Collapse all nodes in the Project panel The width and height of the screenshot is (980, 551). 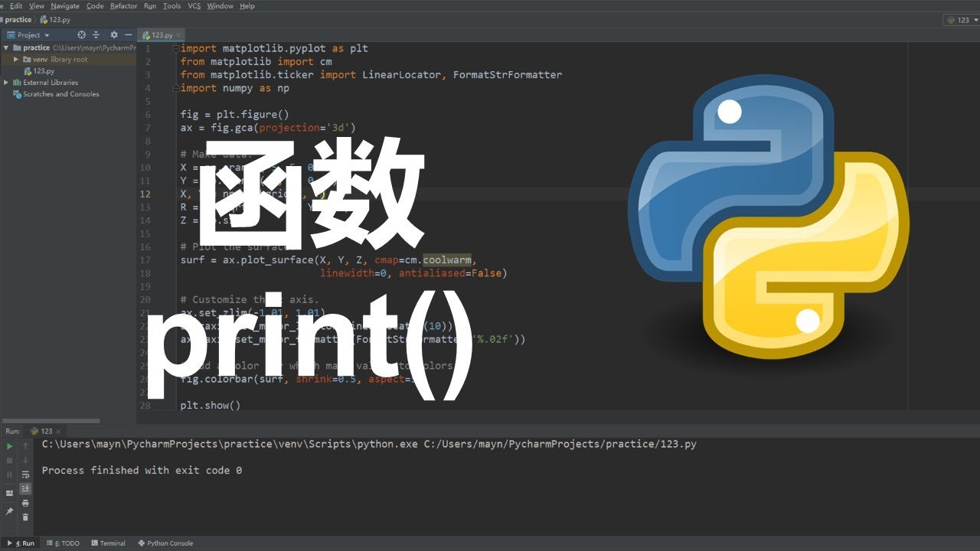96,34
